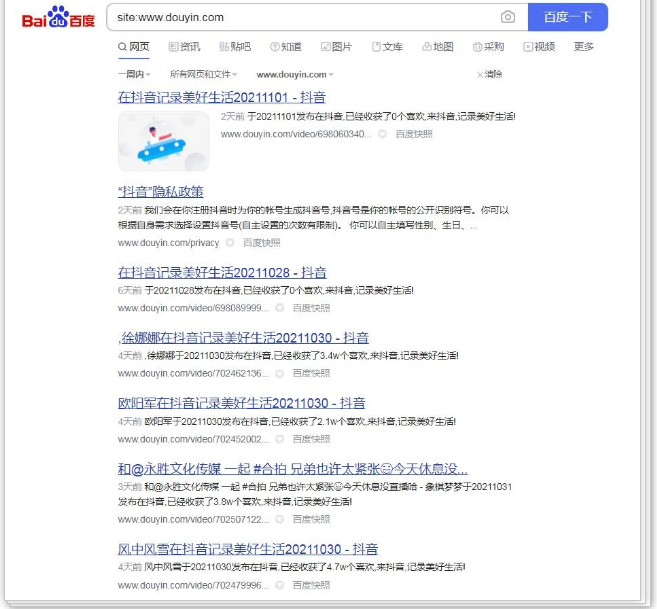Open the 和@永胜文化传媒 一起 #合拍 result
Screen dimensions: 657x609
pyautogui.click(x=292, y=469)
